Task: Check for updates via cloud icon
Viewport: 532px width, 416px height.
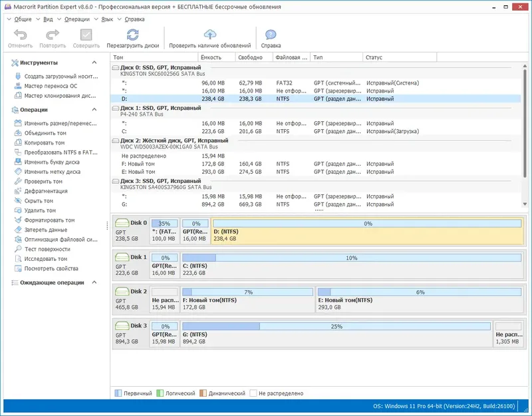Action: pyautogui.click(x=210, y=36)
